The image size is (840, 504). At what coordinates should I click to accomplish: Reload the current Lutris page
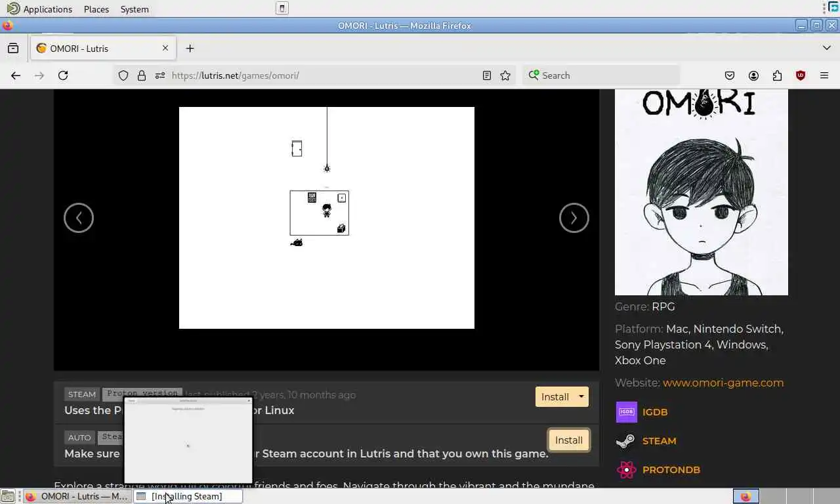pyautogui.click(x=63, y=75)
